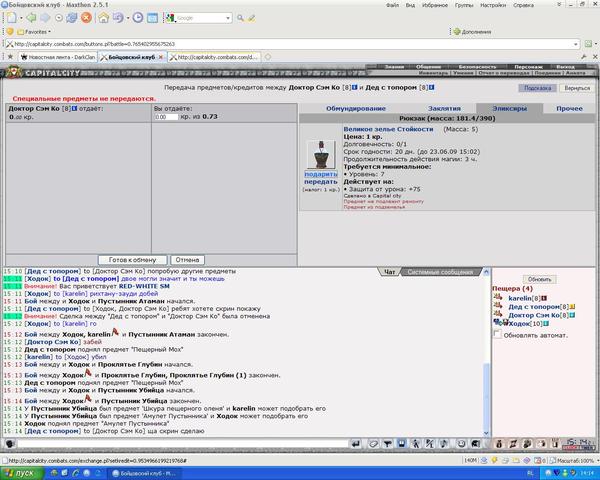Click the browser Back arrow icon

point(31,18)
